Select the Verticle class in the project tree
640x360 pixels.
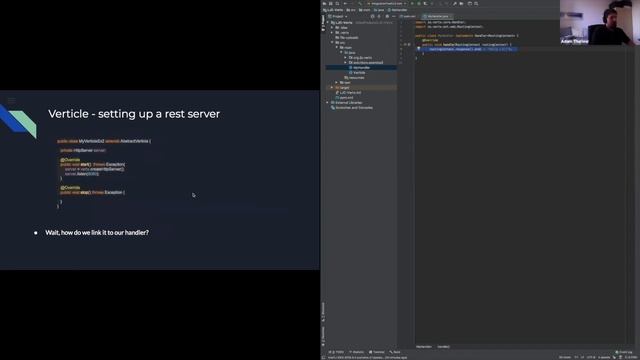(357, 73)
